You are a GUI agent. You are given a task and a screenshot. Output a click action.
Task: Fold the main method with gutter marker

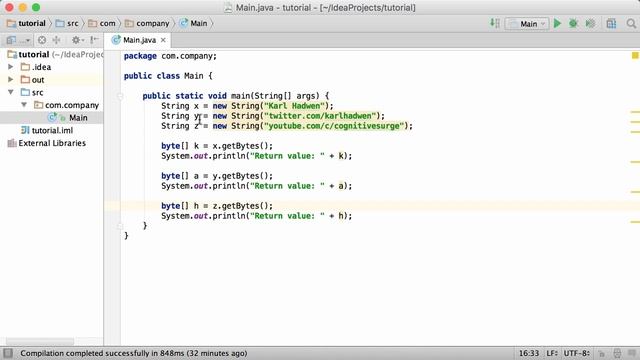click(x=120, y=96)
